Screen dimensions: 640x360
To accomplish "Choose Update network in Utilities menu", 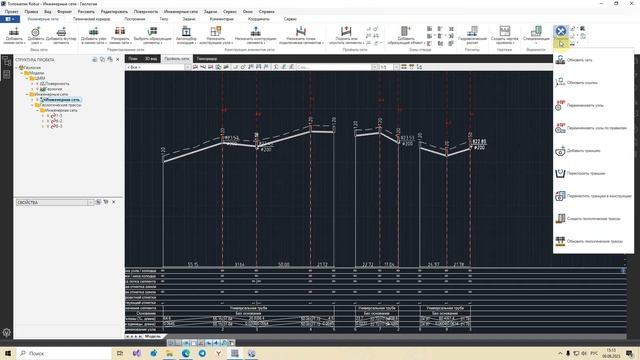I will click(593, 60).
